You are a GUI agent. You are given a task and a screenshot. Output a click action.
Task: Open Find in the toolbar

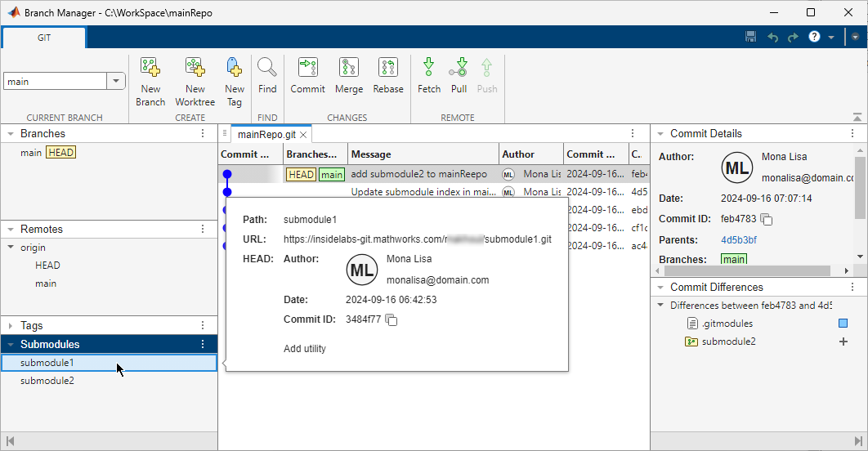(x=267, y=68)
